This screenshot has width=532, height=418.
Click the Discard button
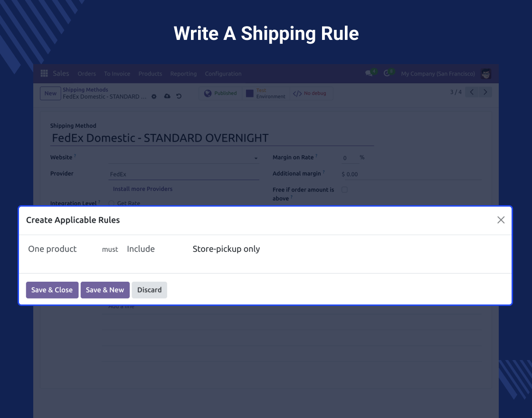pos(149,290)
